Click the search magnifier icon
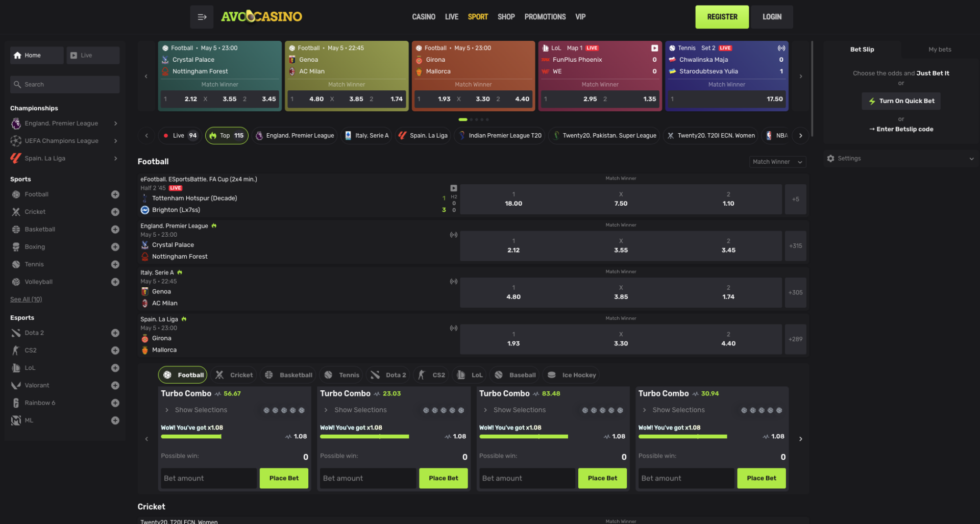This screenshot has width=980, height=524. pos(17,85)
